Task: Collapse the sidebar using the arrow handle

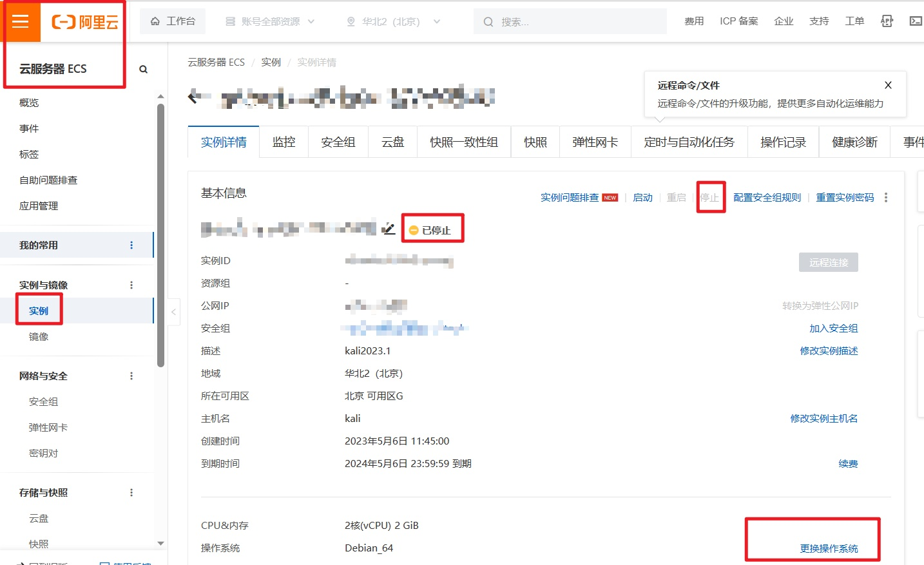Action: tap(173, 312)
